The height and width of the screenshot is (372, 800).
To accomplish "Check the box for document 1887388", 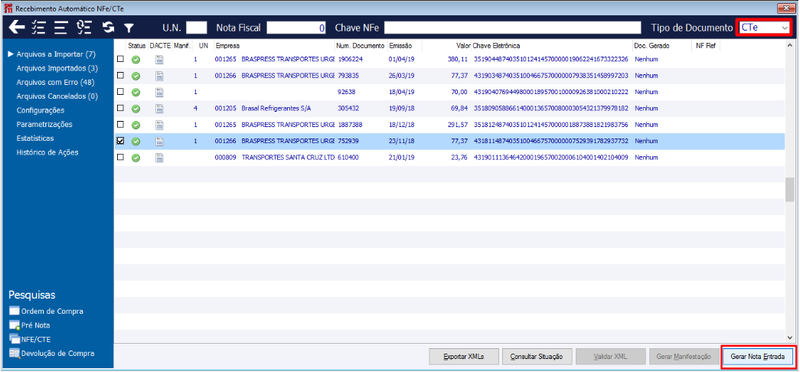I will [120, 125].
